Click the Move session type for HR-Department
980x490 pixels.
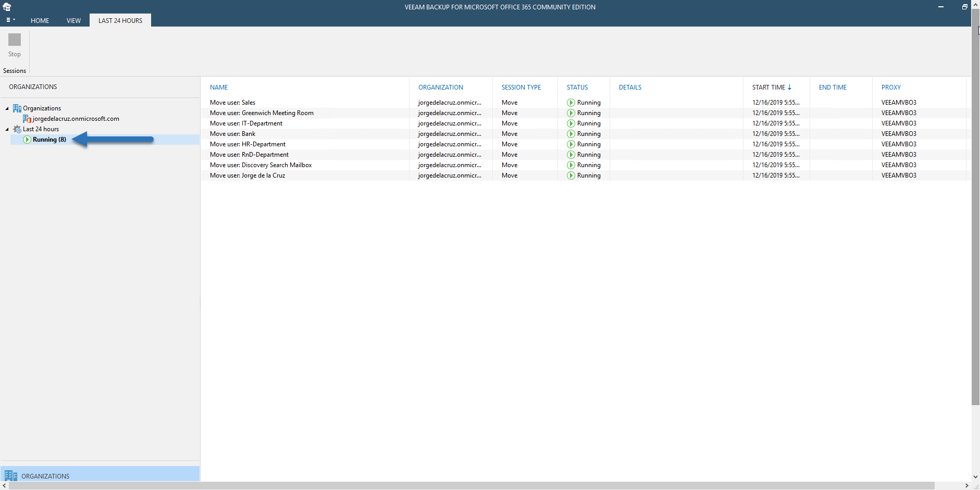pos(510,144)
